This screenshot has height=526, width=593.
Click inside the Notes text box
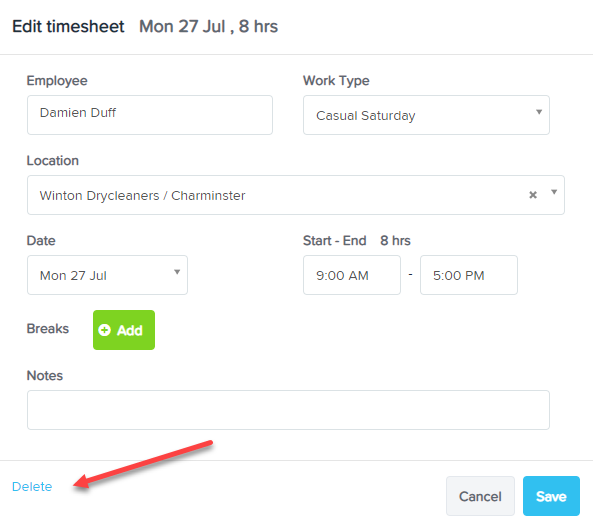288,410
